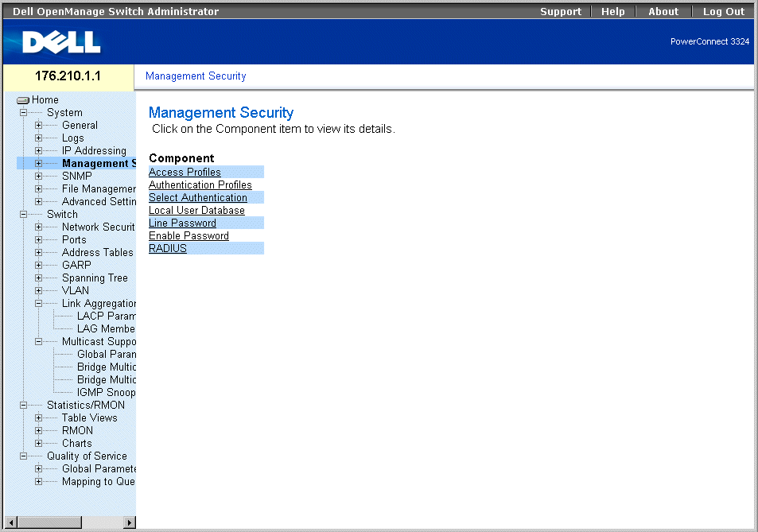
Task: Expand the RMON tree node
Action: [x=39, y=430]
